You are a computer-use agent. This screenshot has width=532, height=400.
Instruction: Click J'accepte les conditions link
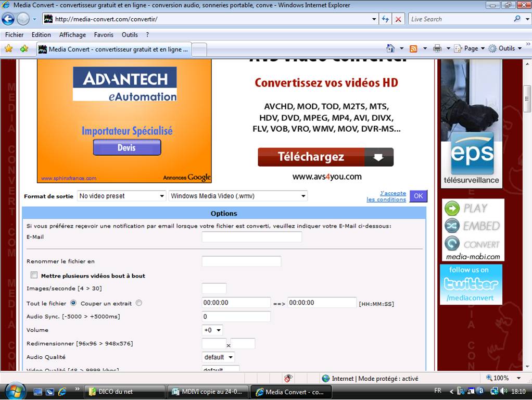coord(386,196)
